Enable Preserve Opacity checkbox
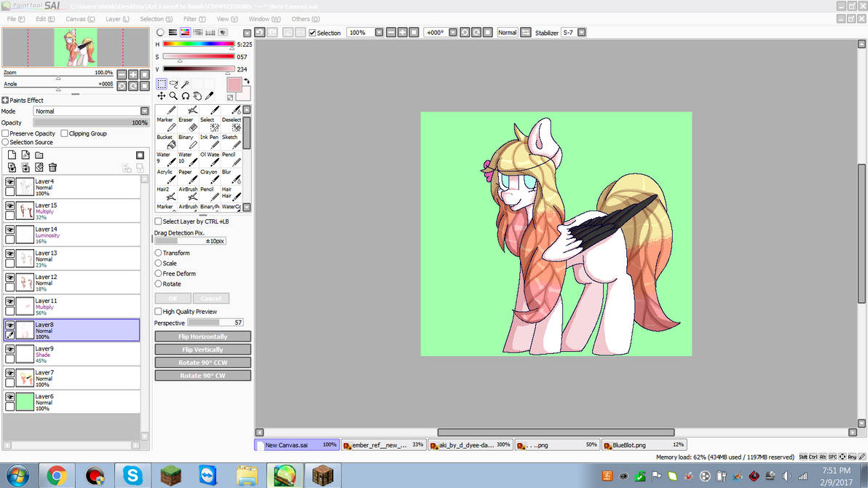Screen dimensions: 868x488 point(6,133)
